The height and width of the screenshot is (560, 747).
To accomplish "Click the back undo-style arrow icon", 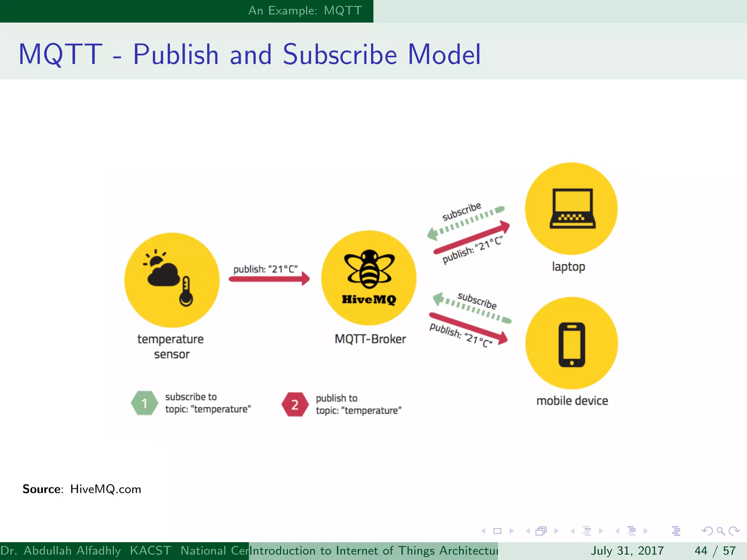I will pyautogui.click(x=707, y=531).
